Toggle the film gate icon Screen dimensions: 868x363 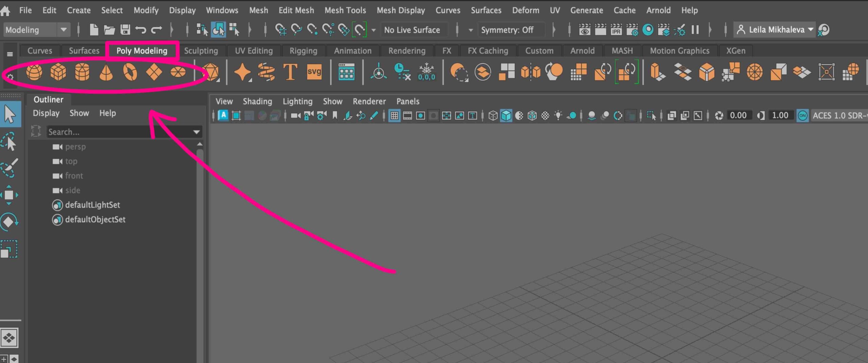(x=408, y=116)
